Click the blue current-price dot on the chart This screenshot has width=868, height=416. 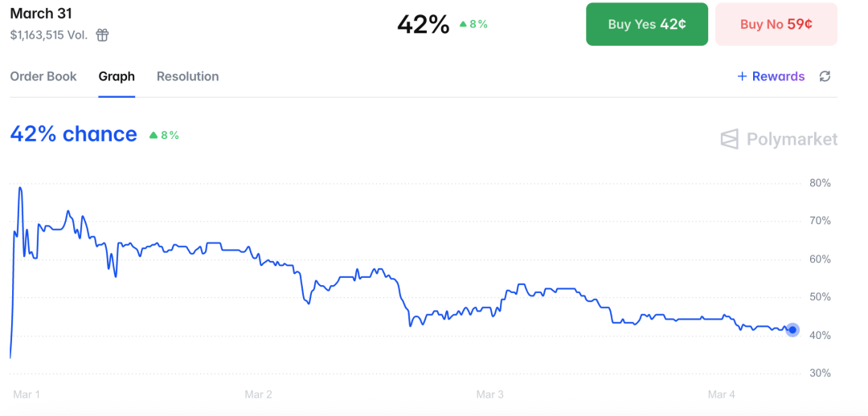click(792, 329)
